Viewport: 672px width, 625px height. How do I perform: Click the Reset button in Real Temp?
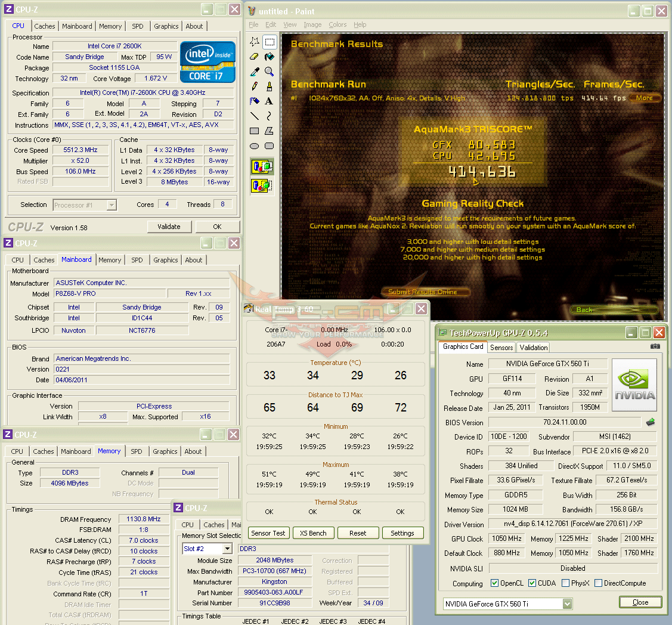[x=358, y=533]
